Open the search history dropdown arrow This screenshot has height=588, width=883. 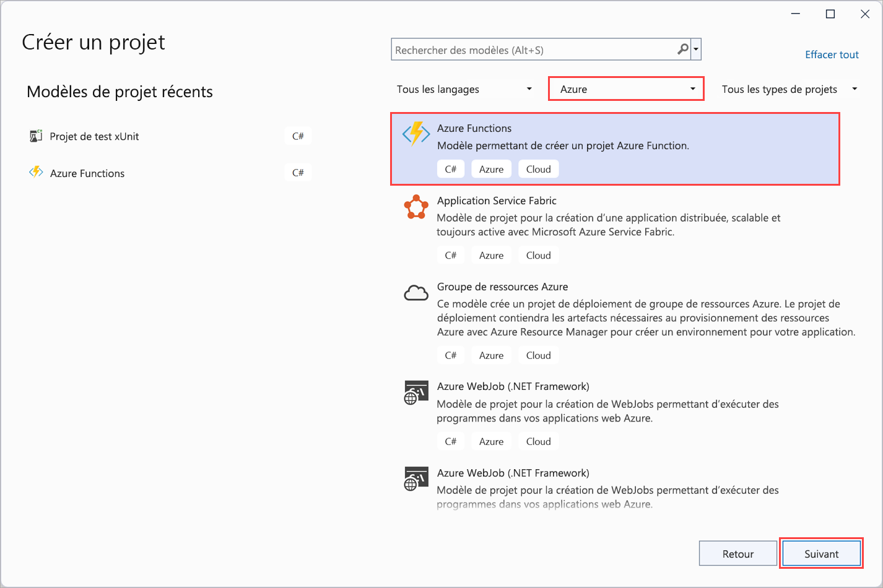coord(696,50)
